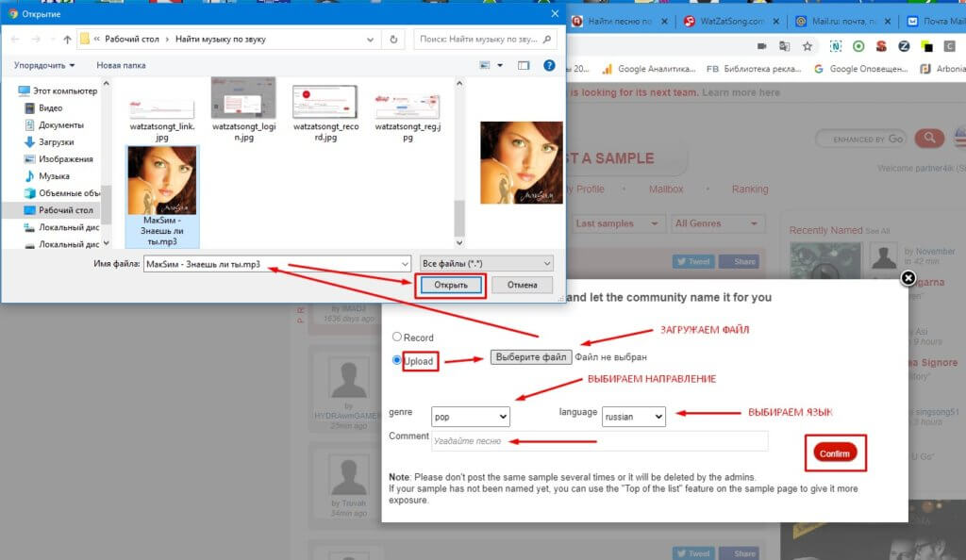Click 'Выберите файл' file chooser button
Viewport: 966px width, 560px height.
[x=530, y=357]
